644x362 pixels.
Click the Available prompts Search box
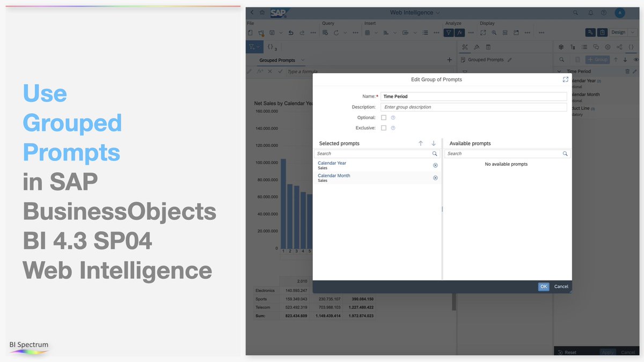pyautogui.click(x=508, y=153)
